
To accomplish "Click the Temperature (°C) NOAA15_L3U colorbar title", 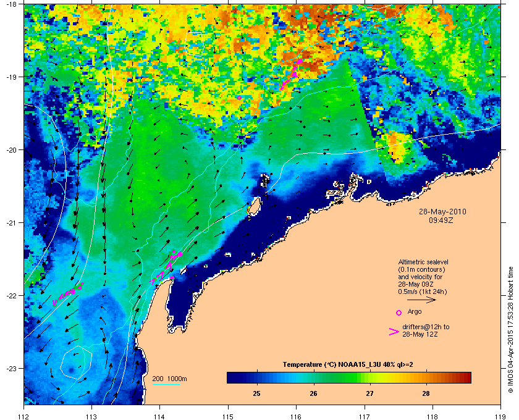I will point(347,365).
